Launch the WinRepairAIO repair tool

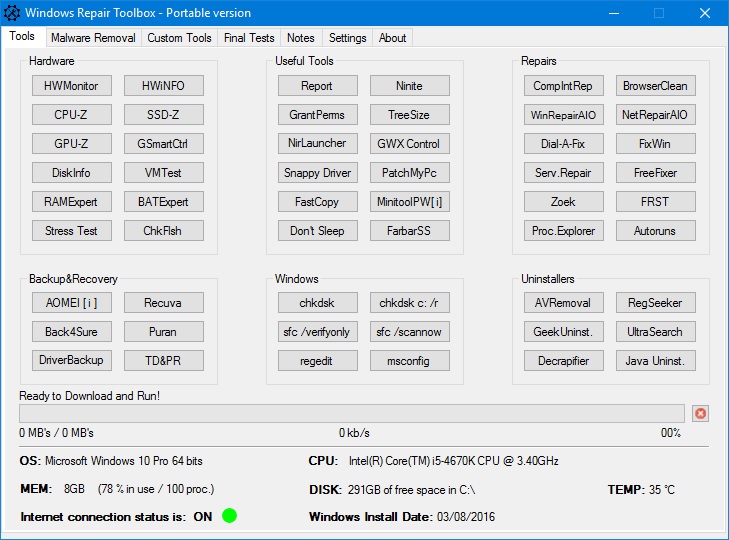coord(563,115)
